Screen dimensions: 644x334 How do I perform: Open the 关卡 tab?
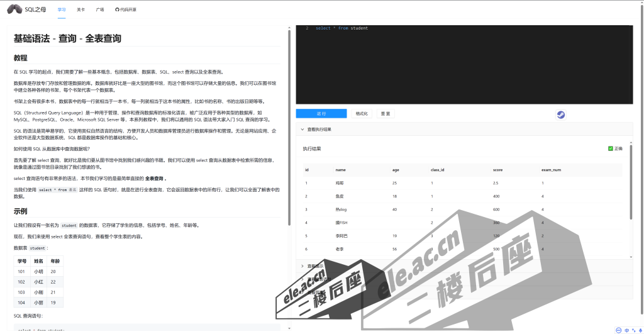(x=80, y=9)
